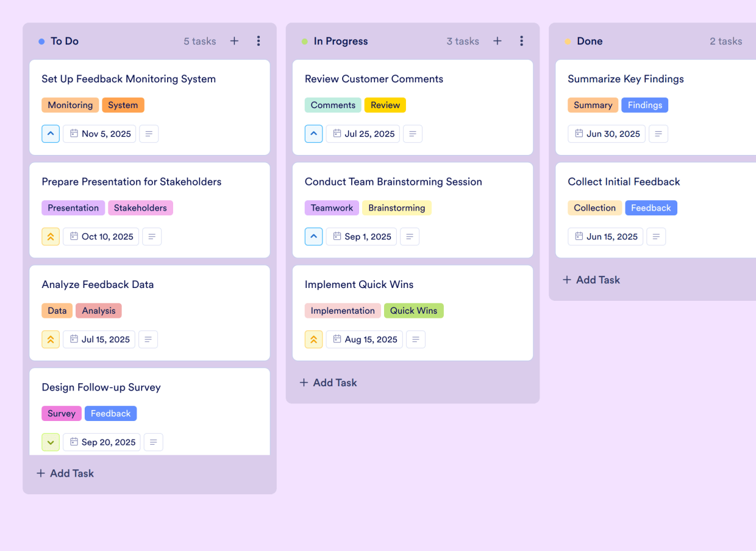Open description icon on Set Up Feedback Monitoring System
The image size is (756, 551).
coord(149,134)
